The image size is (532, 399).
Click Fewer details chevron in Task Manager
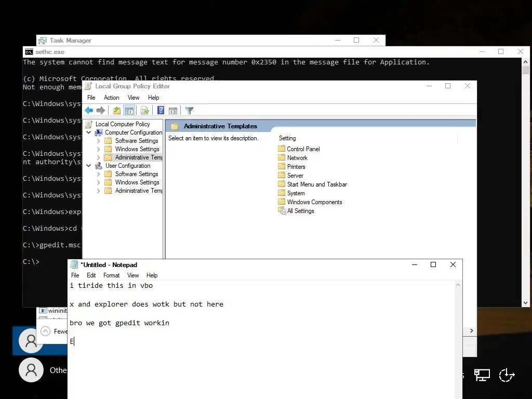click(x=46, y=331)
